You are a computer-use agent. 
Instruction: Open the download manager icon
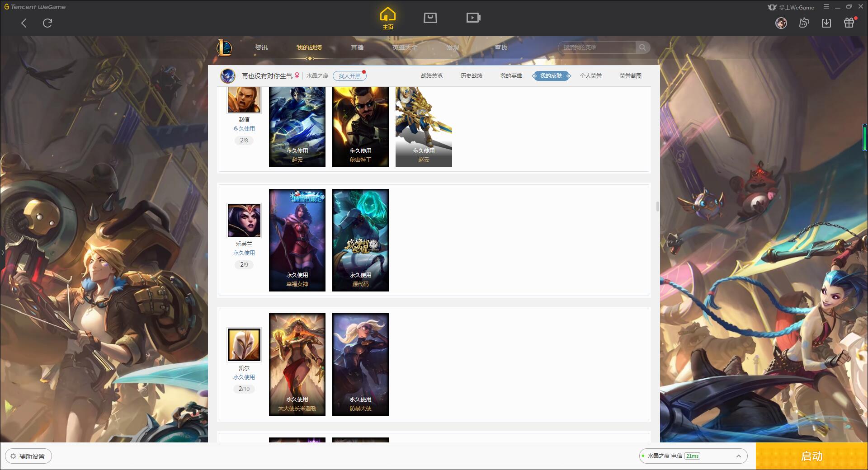point(826,23)
